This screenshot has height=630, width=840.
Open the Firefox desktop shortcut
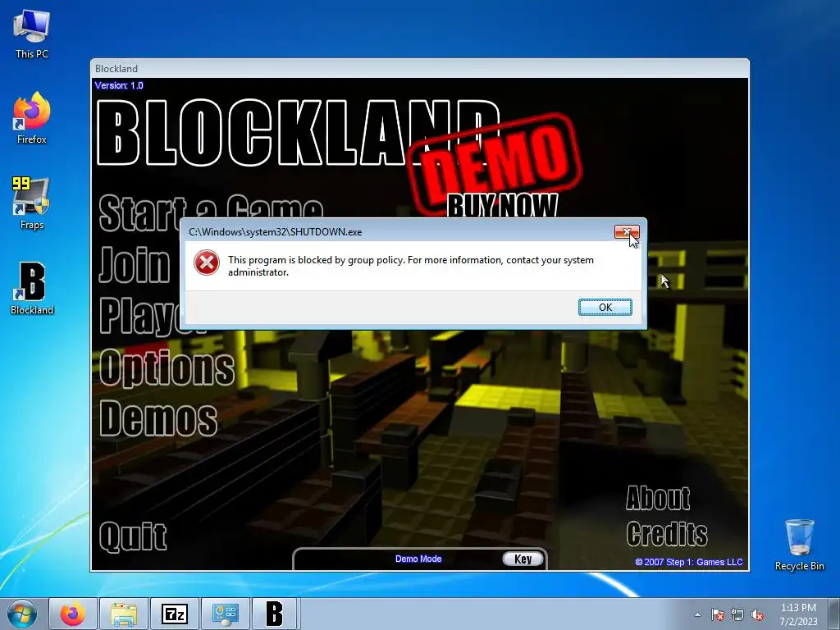32,118
